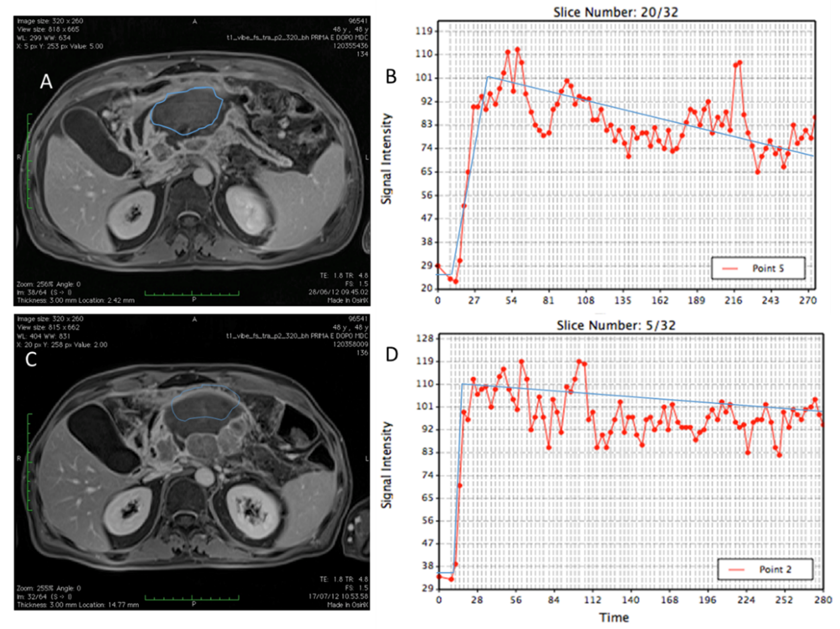The image size is (840, 629).
Task: Click the Slice Number: 5/32 chart title
Action: [616, 325]
